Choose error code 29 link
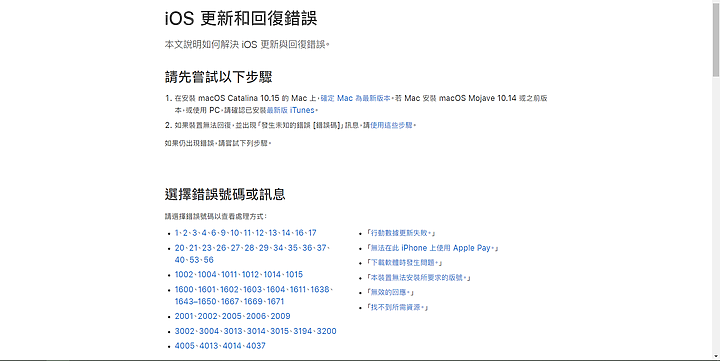720x361 pixels. [264, 248]
